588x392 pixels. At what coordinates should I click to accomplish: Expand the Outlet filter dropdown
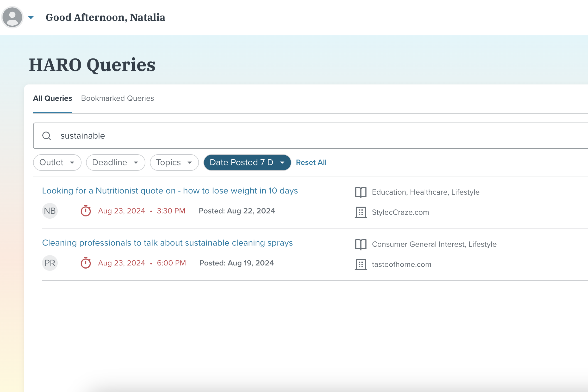[x=57, y=162]
